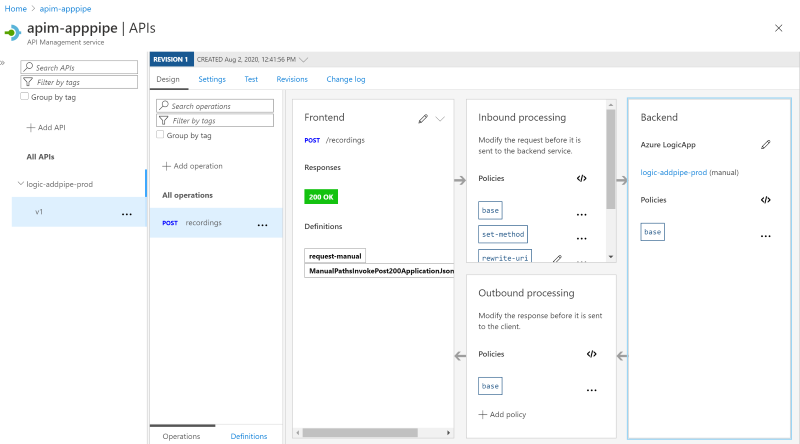Viewport: 800px width, 444px height.
Task: Open the request-manual definition
Action: (335, 256)
